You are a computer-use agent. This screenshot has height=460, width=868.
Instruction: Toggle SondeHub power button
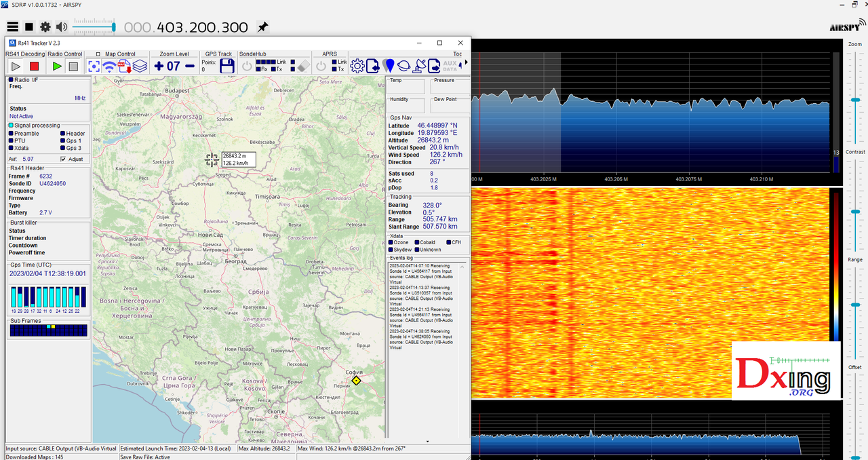[x=247, y=66]
